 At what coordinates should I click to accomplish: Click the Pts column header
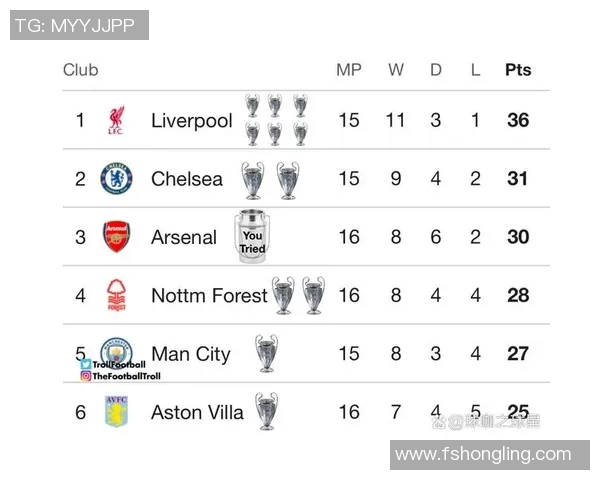click(518, 70)
